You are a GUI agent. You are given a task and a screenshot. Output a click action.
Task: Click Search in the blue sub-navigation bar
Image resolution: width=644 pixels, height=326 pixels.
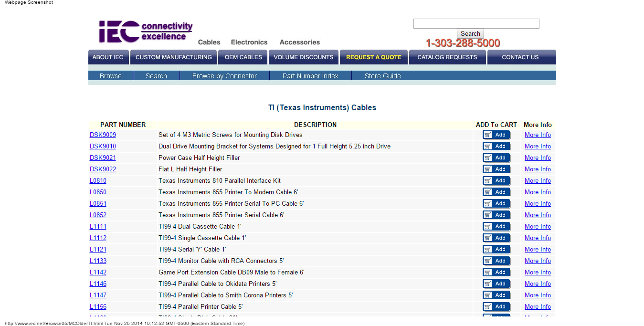(x=156, y=76)
